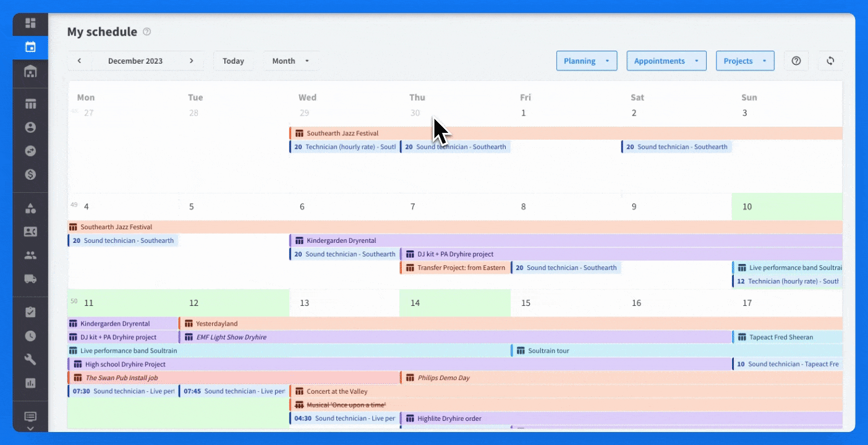Screen dimensions: 868x445
Task: Expand the Month view dropdown
Action: pos(291,61)
